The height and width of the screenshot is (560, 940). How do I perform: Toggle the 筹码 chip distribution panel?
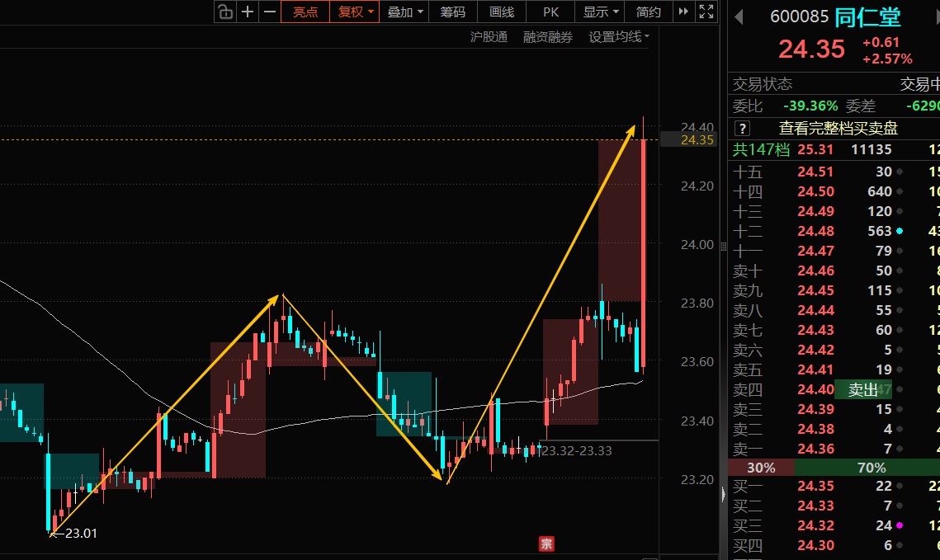coord(452,12)
